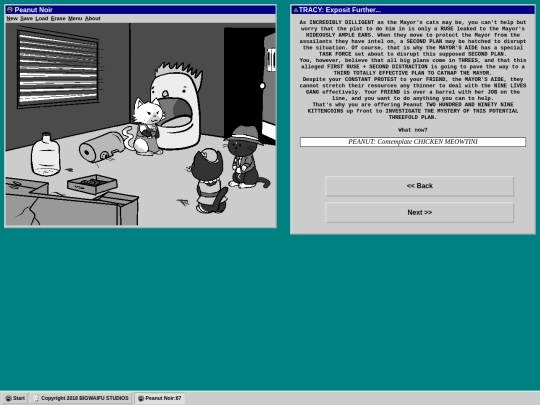Click the cat wearing the fedora hat
The height and width of the screenshot is (405, 540).
point(246,157)
